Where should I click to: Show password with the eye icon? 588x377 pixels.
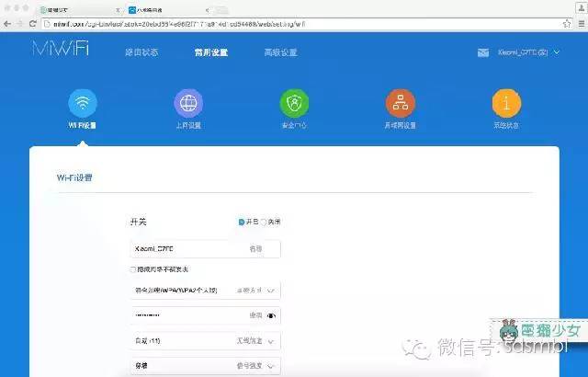point(271,316)
